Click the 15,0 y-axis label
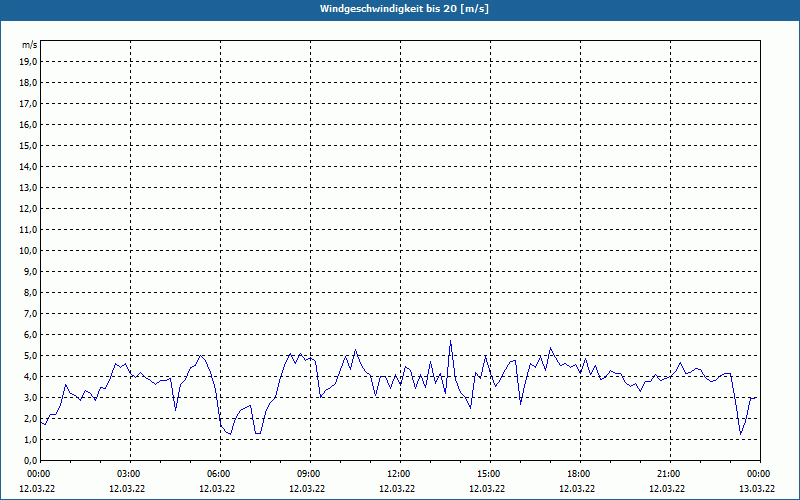Viewport: 800px width, 500px height. pyautogui.click(x=29, y=145)
